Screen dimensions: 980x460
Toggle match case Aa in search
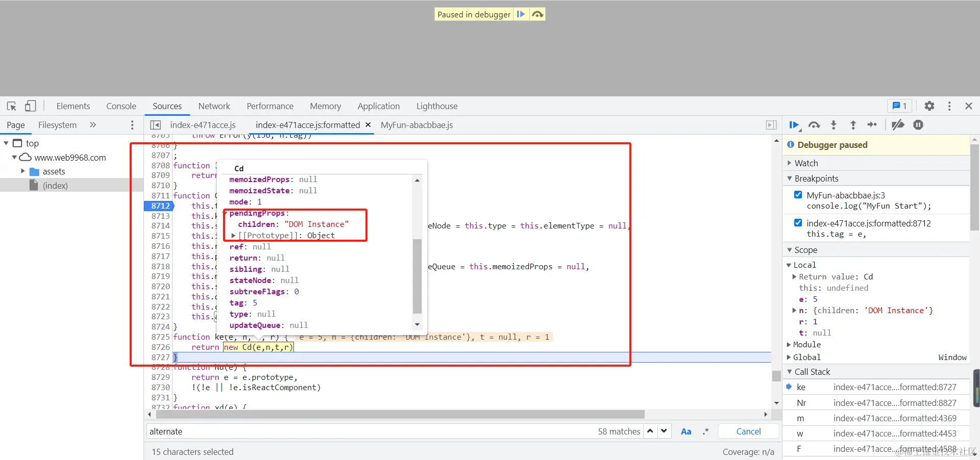point(686,431)
